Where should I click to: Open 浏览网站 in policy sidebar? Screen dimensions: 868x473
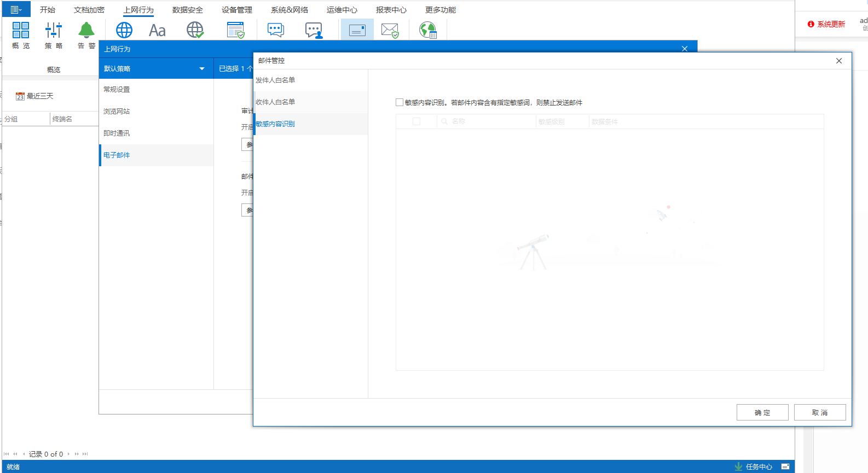pyautogui.click(x=156, y=112)
